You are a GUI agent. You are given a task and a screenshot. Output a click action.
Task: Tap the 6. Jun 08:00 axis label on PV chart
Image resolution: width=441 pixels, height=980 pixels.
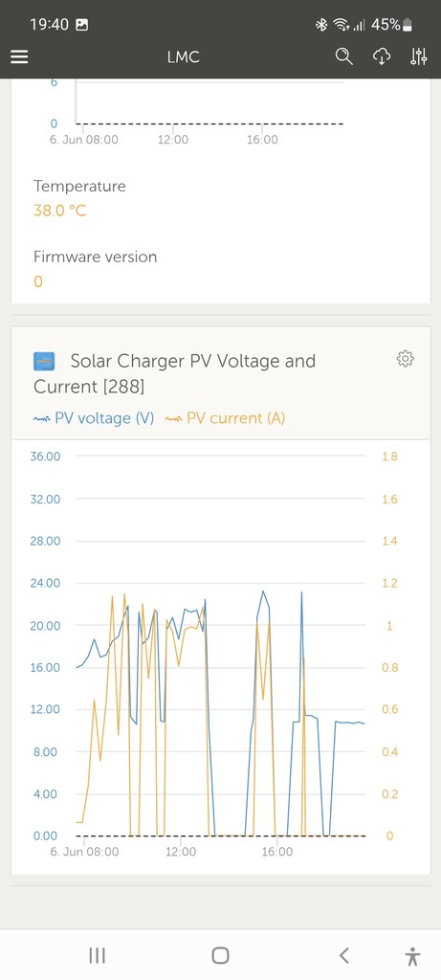click(x=84, y=852)
